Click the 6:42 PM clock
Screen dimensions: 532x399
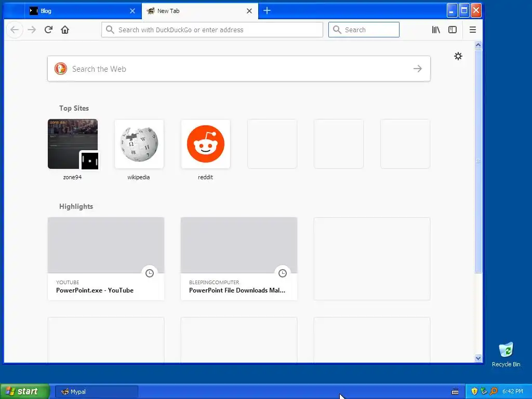point(513,391)
